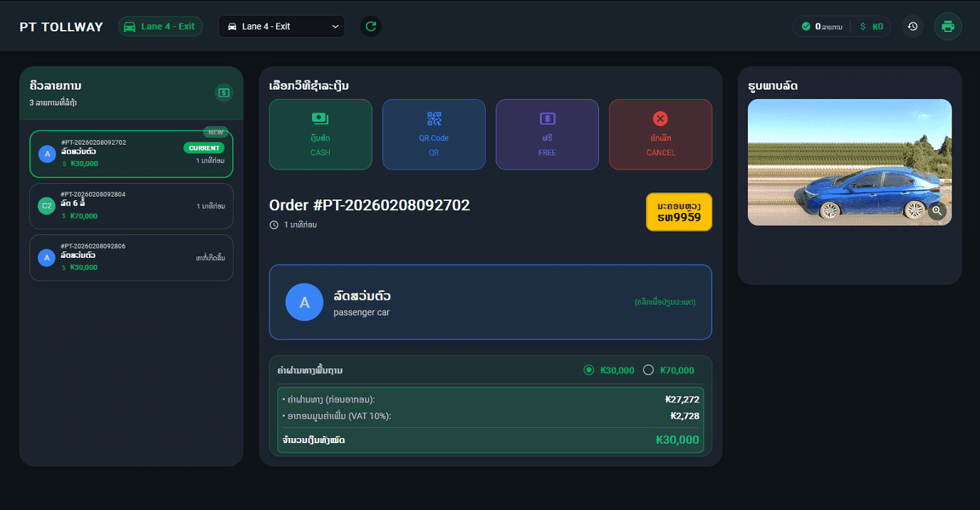Select the ₭70,000 toll radio button
Viewport: 980px width, 510px height.
pyautogui.click(x=648, y=370)
